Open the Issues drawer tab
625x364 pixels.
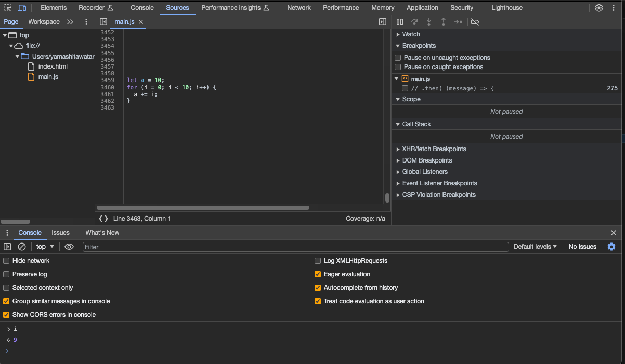coord(60,233)
